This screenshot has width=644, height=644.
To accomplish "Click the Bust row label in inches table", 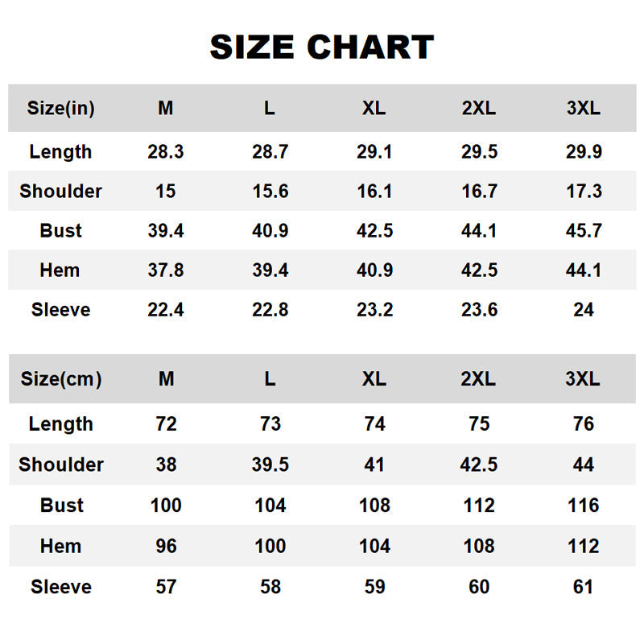I will 60,230.
